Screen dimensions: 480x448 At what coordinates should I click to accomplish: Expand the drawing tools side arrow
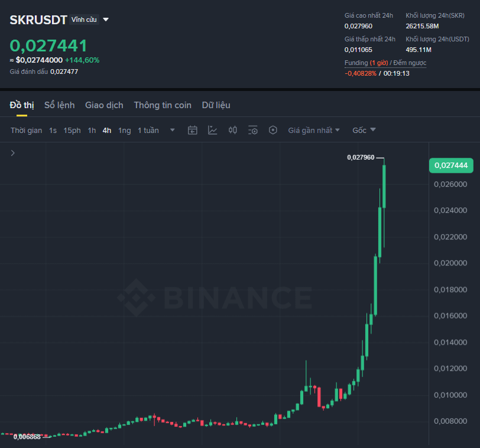12,153
